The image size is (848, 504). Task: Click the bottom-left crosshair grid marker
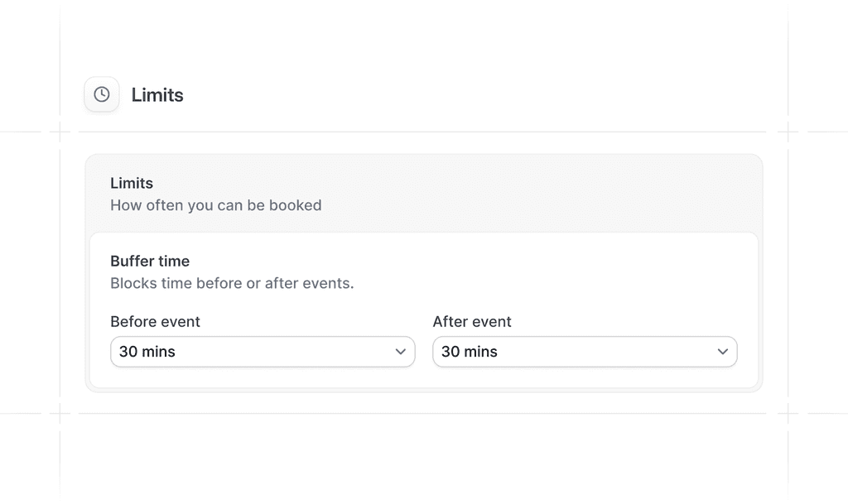(x=60, y=412)
